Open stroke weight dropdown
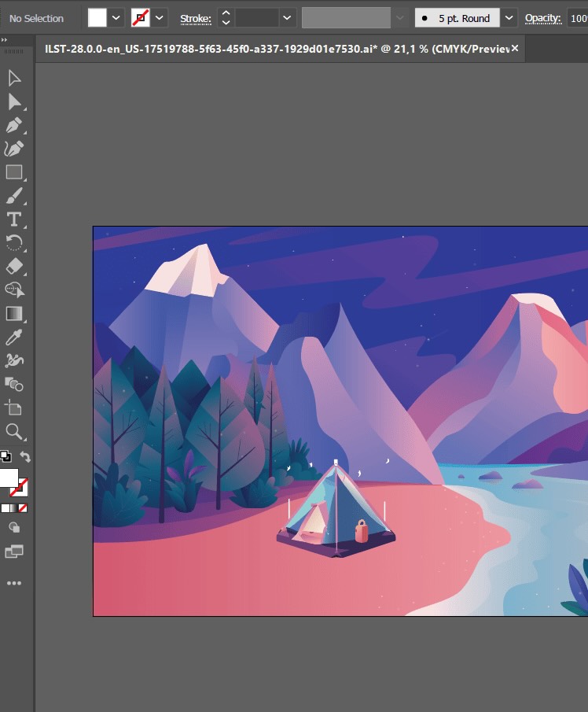Screen dimensions: 588x712 (287, 18)
